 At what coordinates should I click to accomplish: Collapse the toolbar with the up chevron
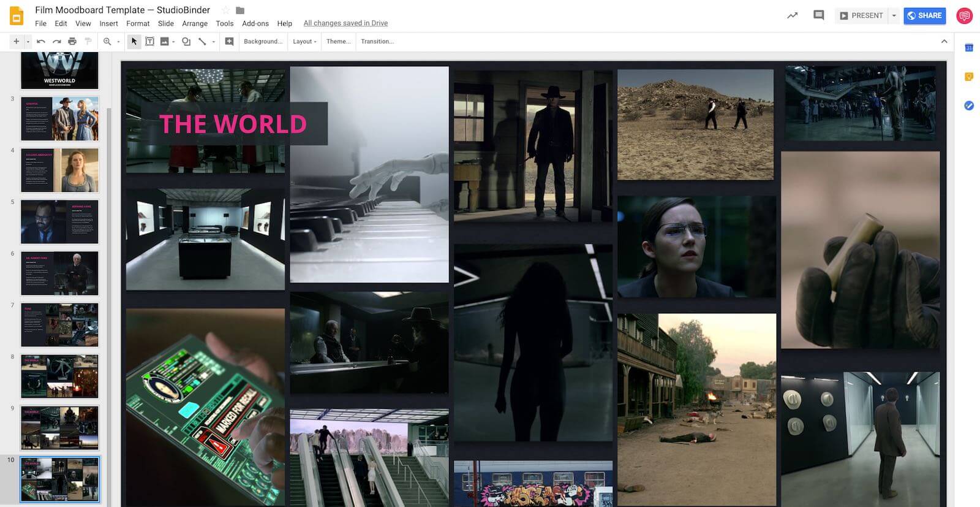[x=944, y=41]
